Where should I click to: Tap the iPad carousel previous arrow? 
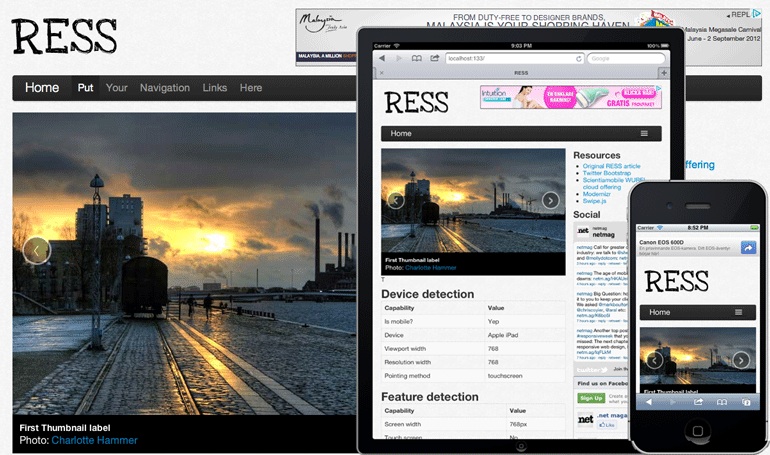(x=396, y=200)
